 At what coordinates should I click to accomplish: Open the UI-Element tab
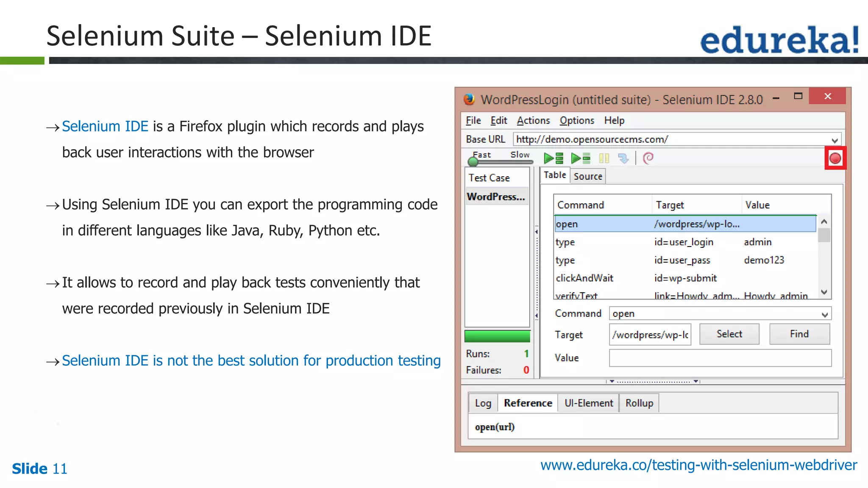click(x=589, y=403)
